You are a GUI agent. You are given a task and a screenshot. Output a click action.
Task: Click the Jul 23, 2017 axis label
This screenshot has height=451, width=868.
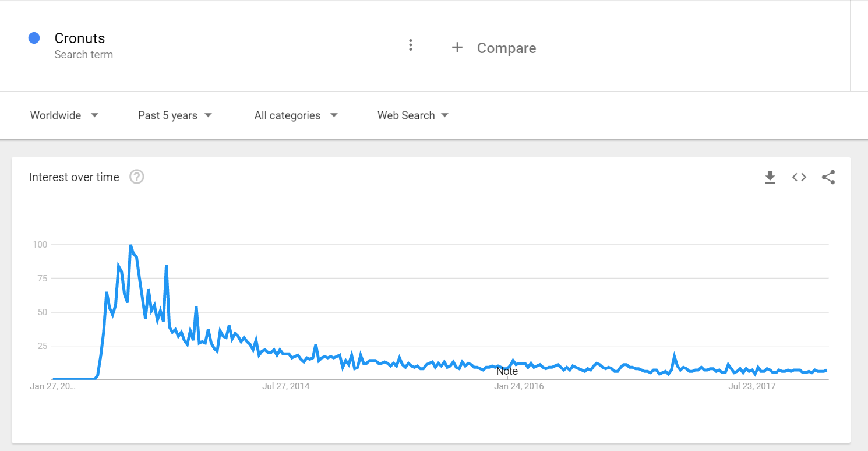point(752,386)
